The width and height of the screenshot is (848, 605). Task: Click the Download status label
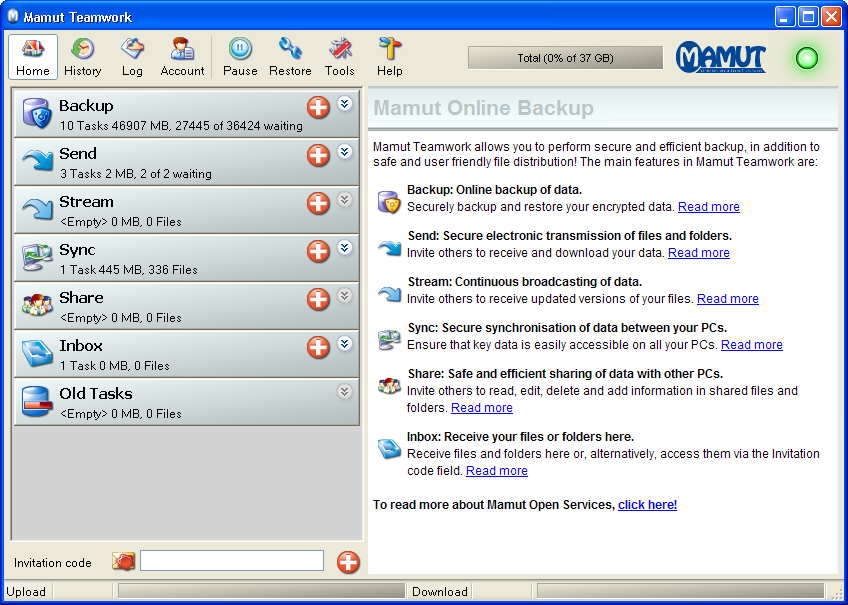pos(440,591)
